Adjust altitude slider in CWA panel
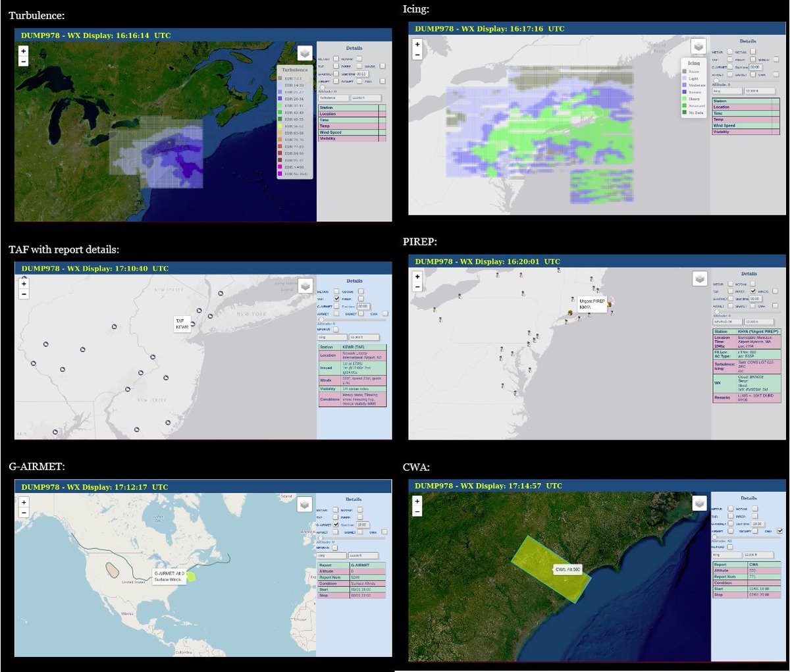 click(715, 537)
